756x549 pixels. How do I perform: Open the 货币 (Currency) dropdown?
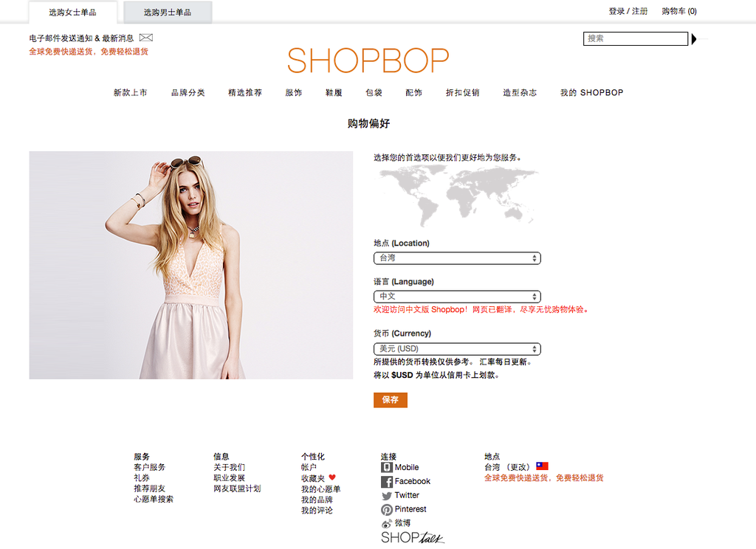[457, 349]
